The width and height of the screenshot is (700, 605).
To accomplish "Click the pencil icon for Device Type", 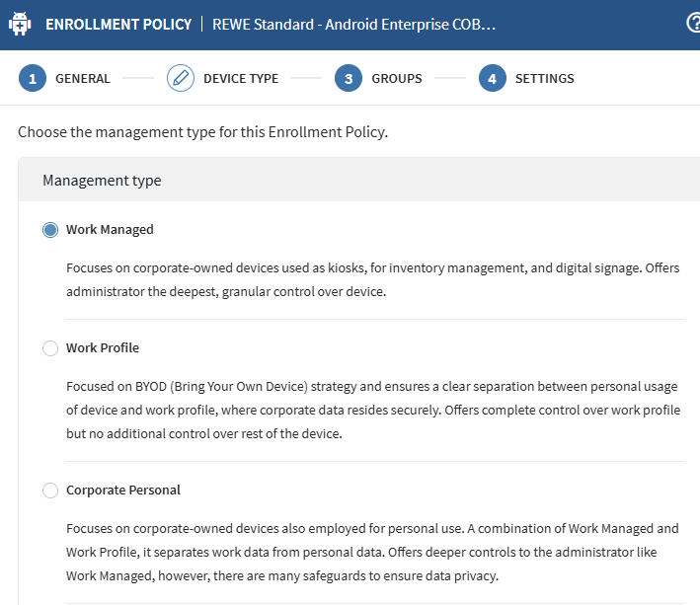I will [x=181, y=78].
